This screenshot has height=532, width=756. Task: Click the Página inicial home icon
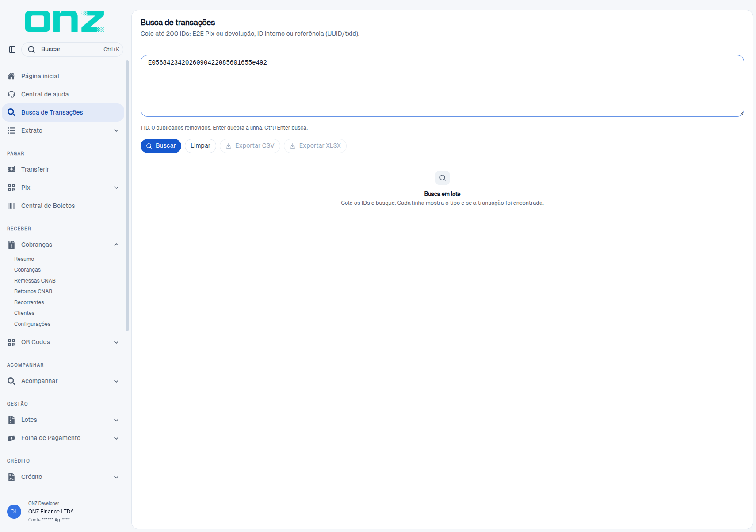(x=11, y=76)
